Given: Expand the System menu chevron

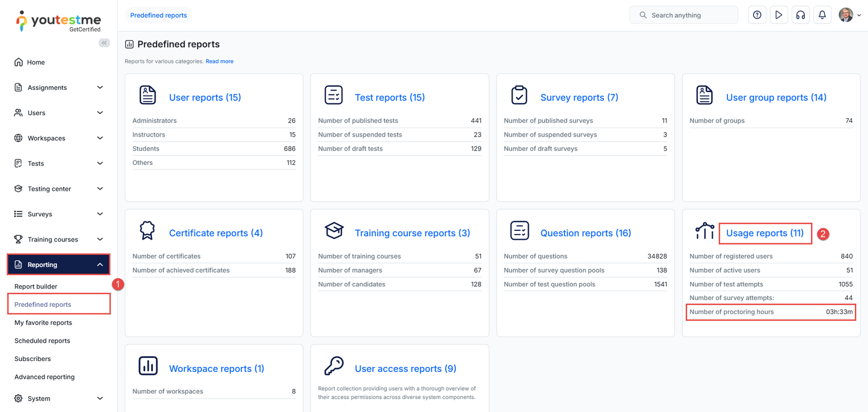Looking at the screenshot, I should click(100, 398).
